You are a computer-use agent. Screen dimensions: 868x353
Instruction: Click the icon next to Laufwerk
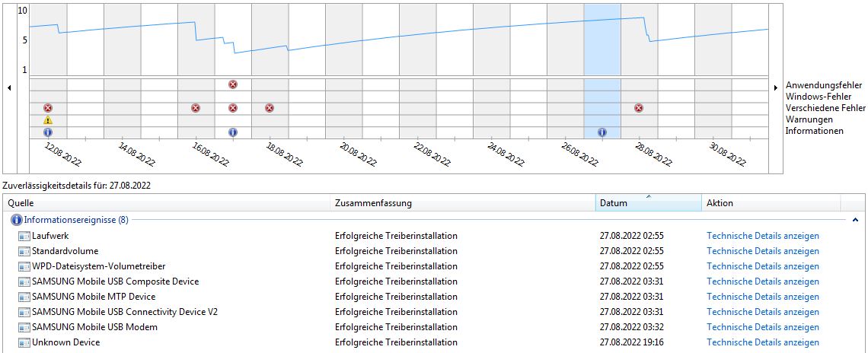click(24, 236)
